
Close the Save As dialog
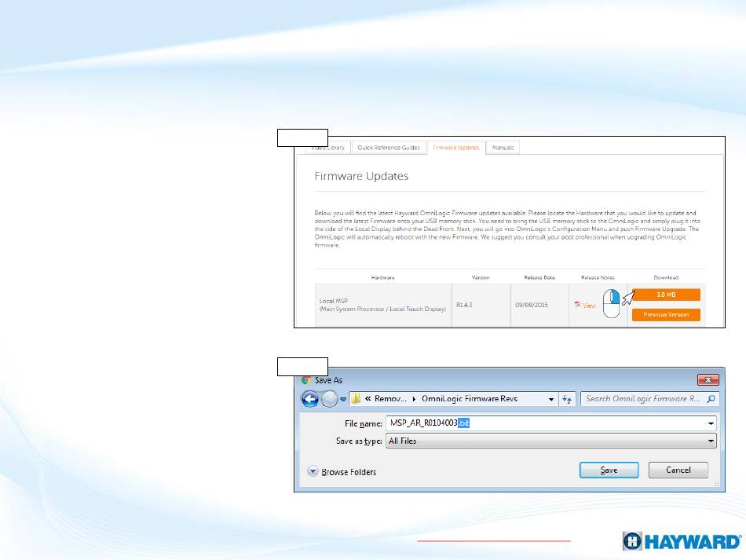pyautogui.click(x=708, y=379)
